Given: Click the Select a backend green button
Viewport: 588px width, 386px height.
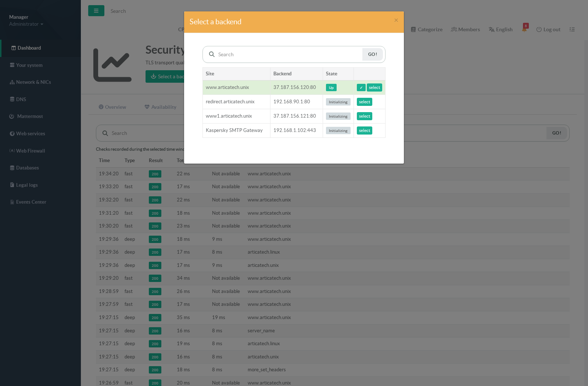Looking at the screenshot, I should (165, 76).
